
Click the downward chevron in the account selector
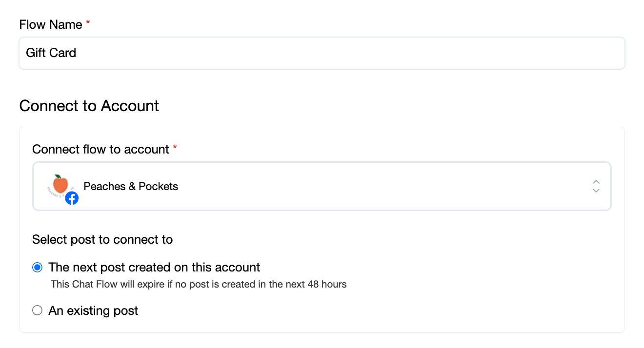(596, 191)
